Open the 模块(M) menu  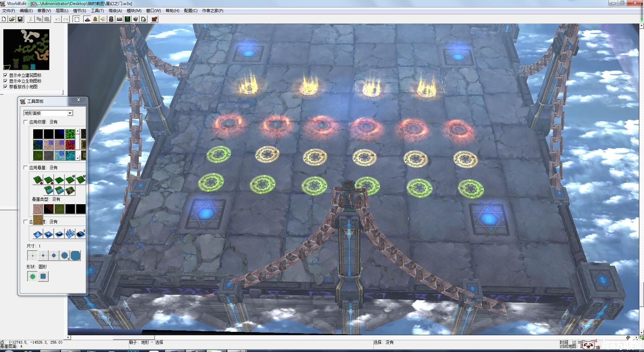[134, 11]
